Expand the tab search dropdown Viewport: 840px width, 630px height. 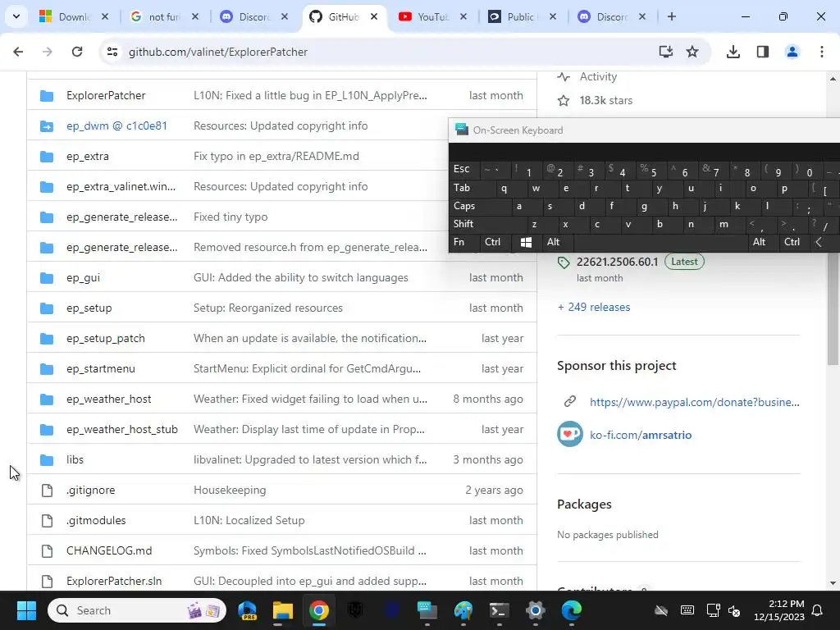click(x=16, y=16)
